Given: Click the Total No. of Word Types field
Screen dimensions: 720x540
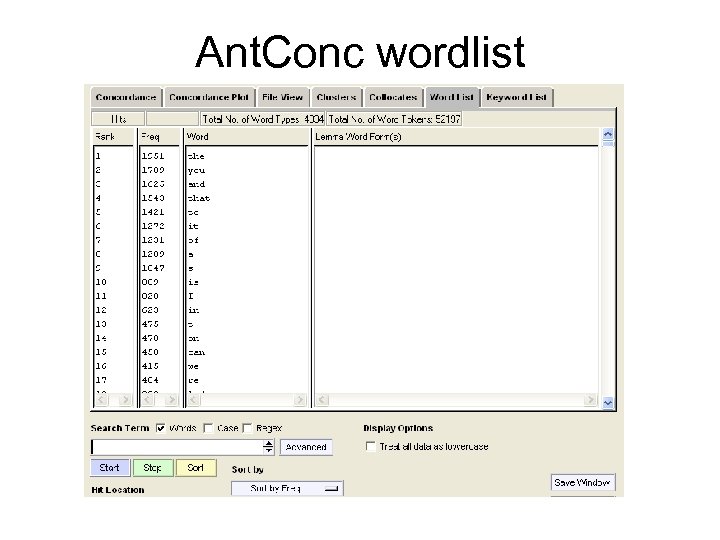Looking at the screenshot, I should point(263,119).
